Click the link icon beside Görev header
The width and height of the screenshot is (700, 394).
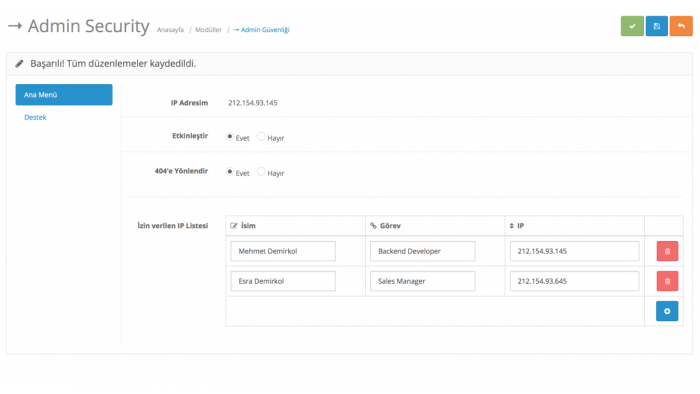pos(373,226)
